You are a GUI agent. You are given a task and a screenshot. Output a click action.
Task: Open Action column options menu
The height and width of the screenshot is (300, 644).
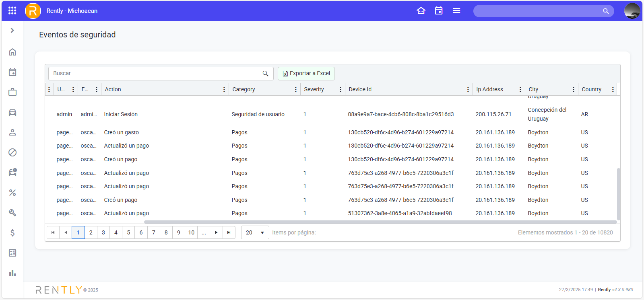224,89
